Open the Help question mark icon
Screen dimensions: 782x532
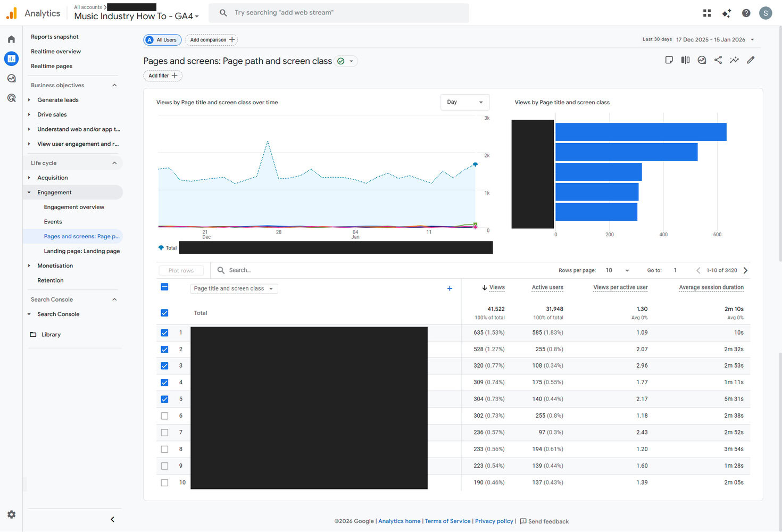point(746,13)
